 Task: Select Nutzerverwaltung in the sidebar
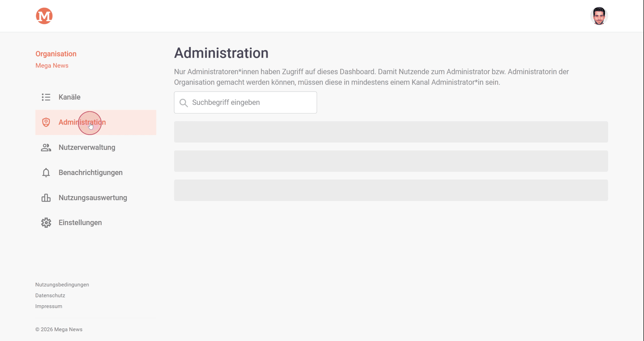click(87, 148)
